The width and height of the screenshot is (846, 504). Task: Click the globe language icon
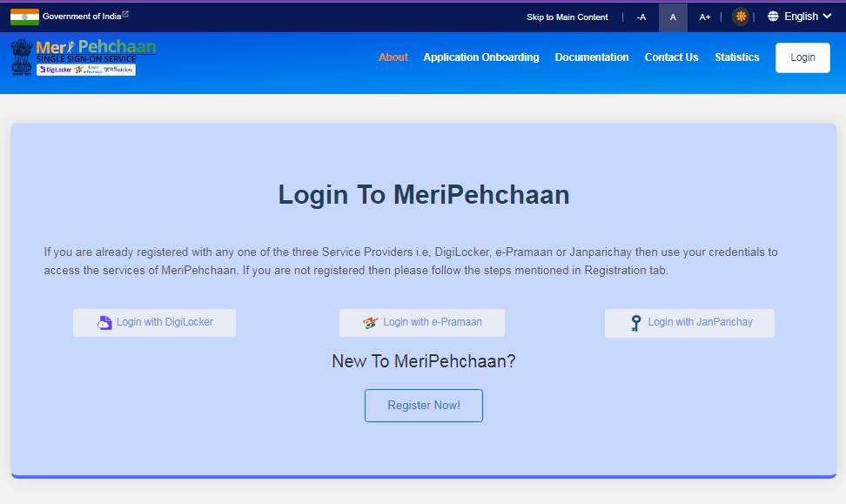click(x=773, y=17)
